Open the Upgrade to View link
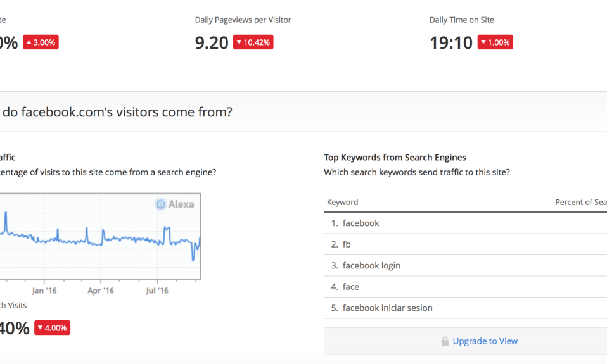The height and width of the screenshot is (364, 607). click(x=485, y=341)
